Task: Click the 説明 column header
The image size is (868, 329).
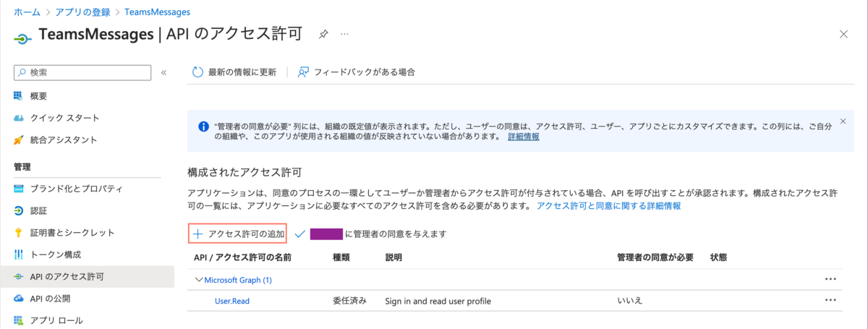Action: [394, 257]
